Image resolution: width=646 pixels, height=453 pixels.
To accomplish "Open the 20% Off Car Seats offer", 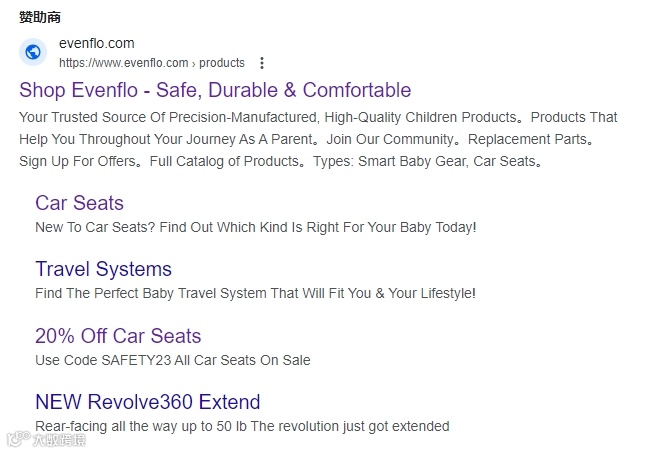I will (118, 336).
